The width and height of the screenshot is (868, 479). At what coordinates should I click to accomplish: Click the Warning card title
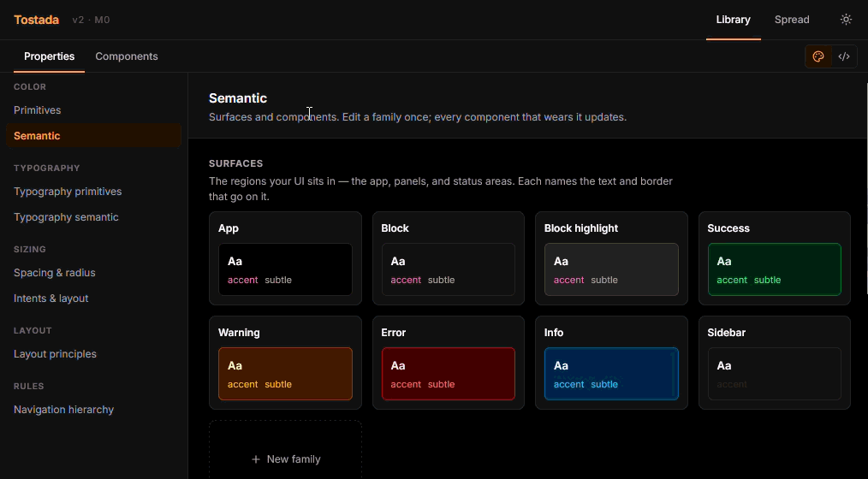(x=239, y=333)
